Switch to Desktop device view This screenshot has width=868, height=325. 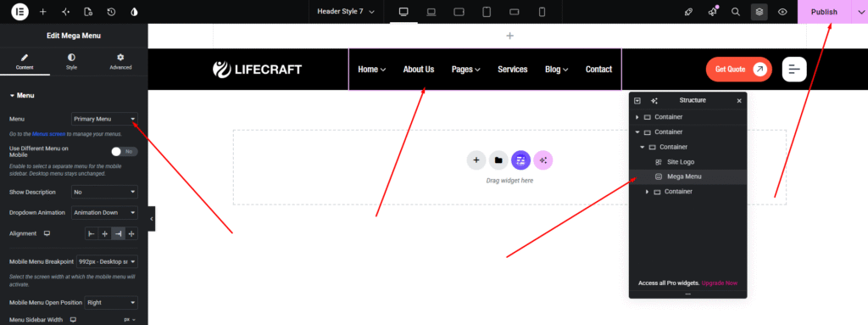coord(403,12)
